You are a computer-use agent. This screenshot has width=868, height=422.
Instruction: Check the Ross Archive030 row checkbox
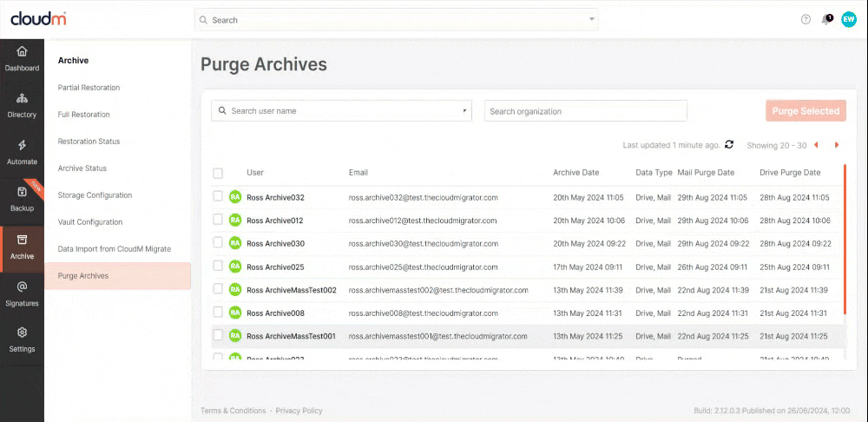coord(218,242)
